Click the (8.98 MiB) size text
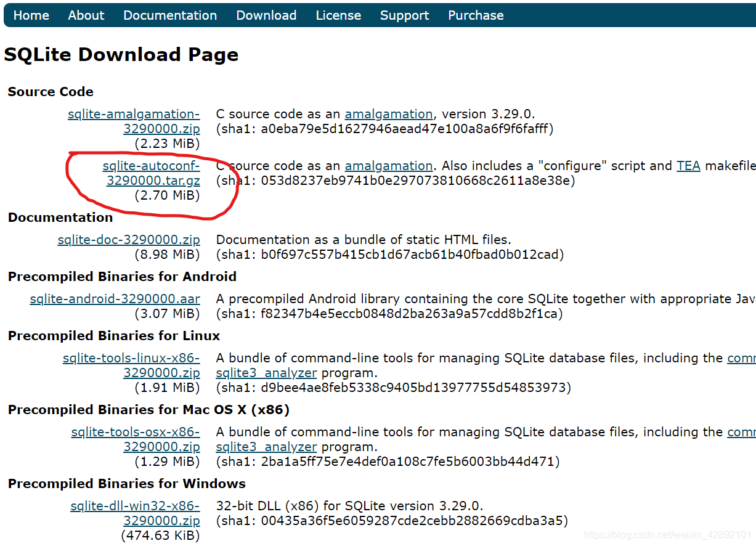The width and height of the screenshot is (756, 546). 168,255
